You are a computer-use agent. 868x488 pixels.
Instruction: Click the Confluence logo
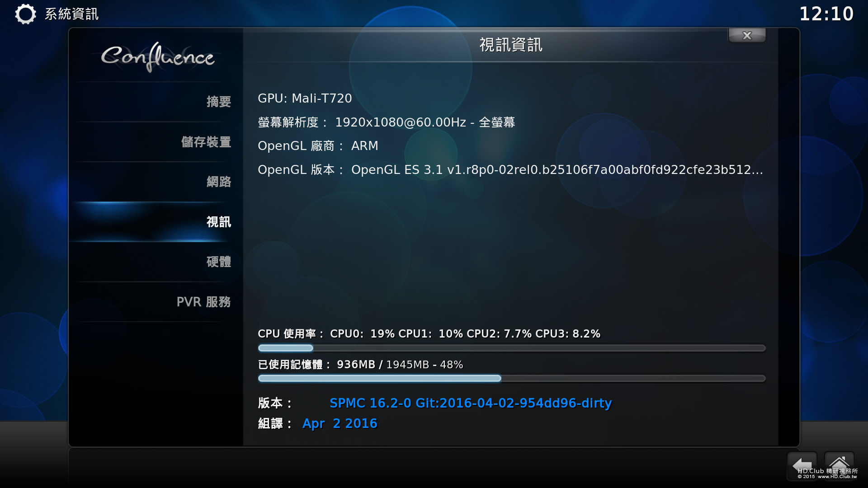click(x=157, y=57)
